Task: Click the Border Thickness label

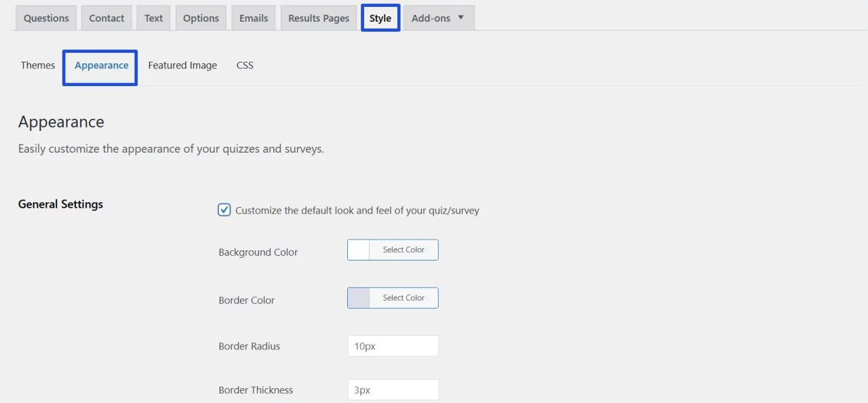Action: coord(256,390)
